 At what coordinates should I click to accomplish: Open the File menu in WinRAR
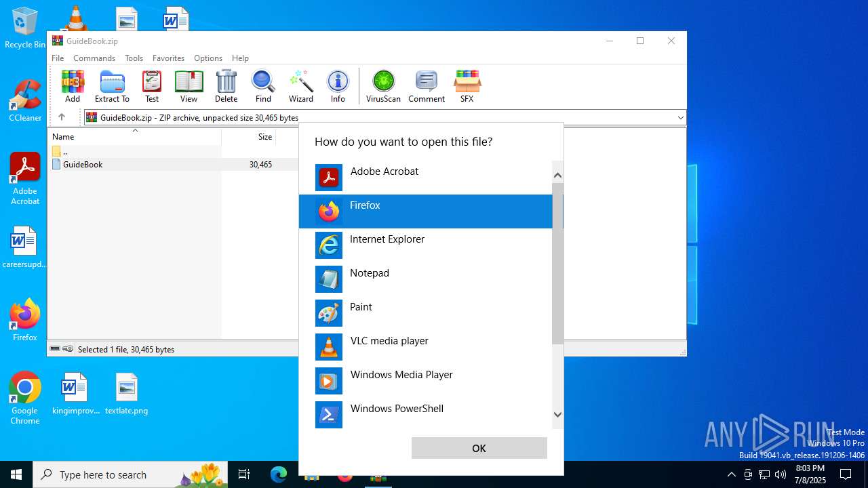click(58, 58)
